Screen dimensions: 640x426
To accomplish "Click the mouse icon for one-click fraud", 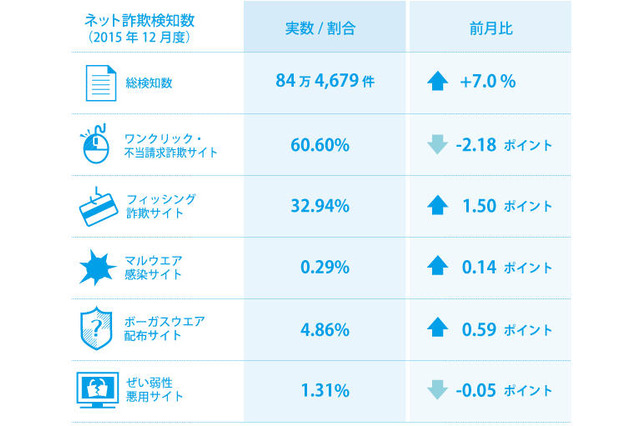I will pyautogui.click(x=93, y=144).
